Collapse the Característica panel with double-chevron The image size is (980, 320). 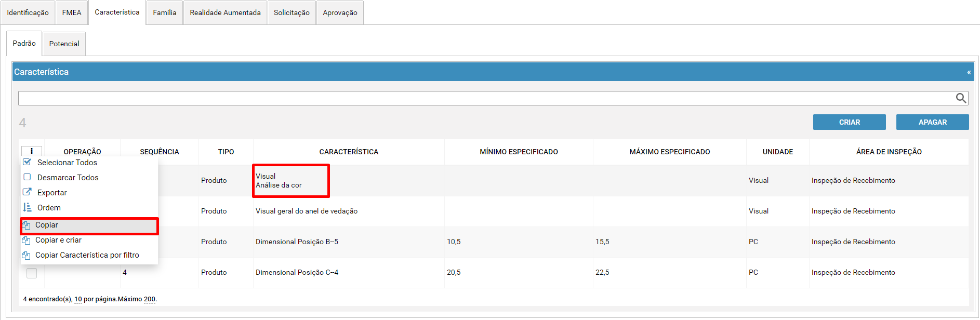(x=969, y=72)
